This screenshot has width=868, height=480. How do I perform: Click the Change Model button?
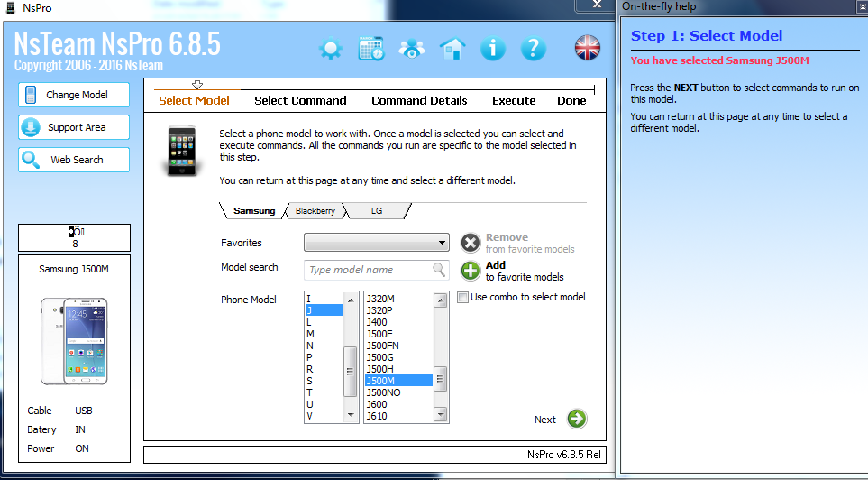pyautogui.click(x=74, y=95)
